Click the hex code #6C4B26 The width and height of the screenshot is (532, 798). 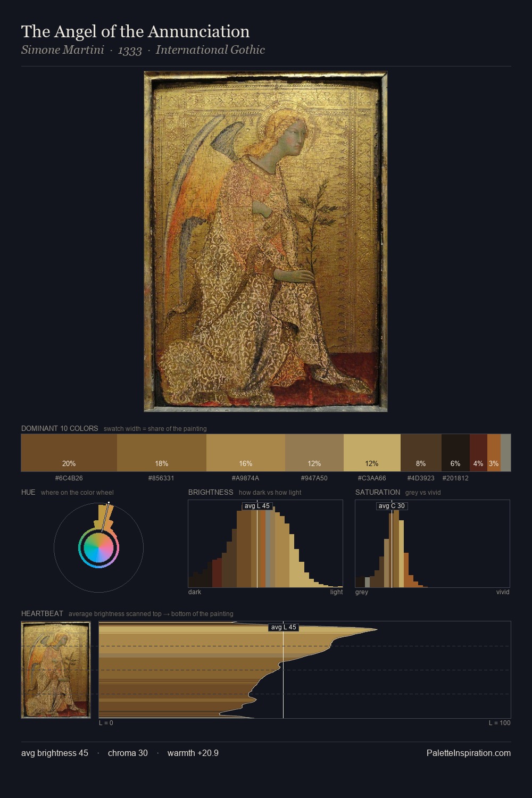[x=69, y=478]
